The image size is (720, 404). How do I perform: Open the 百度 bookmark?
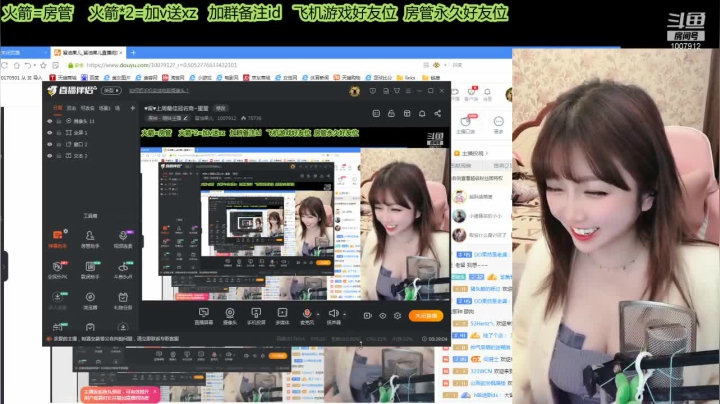click(90, 78)
